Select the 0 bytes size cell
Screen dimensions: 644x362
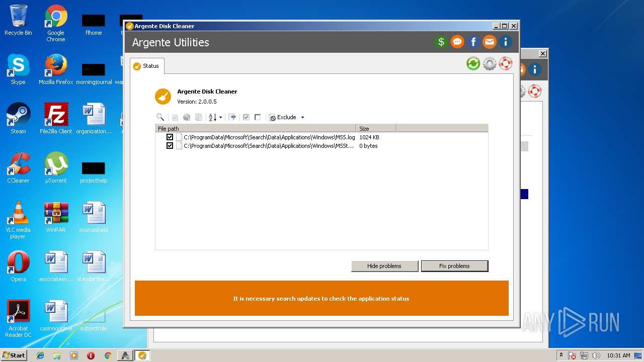tap(368, 146)
